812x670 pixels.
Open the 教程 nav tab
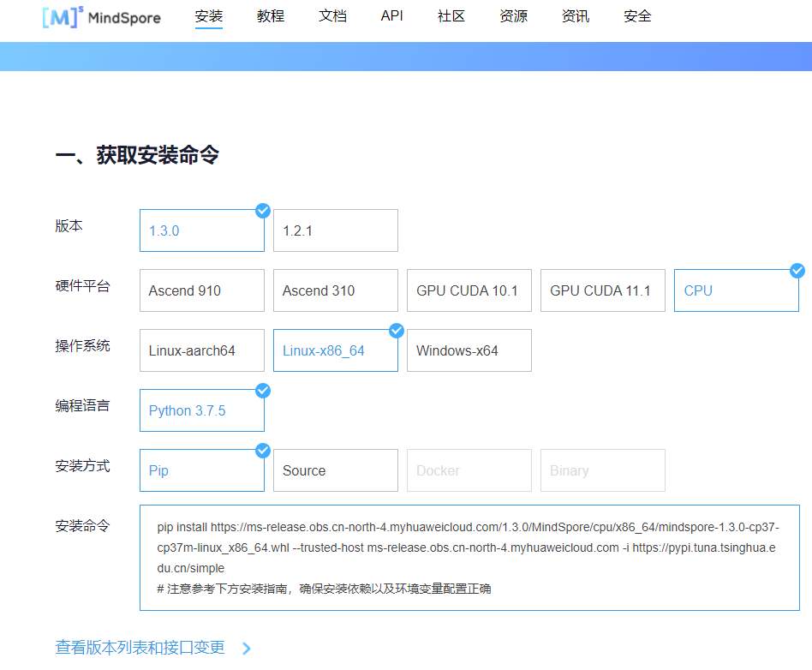(x=271, y=16)
